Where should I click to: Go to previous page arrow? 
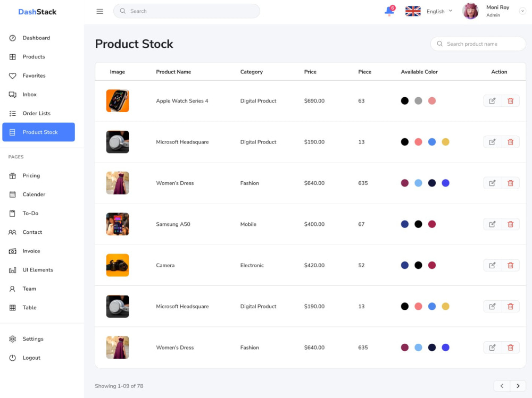click(x=502, y=386)
